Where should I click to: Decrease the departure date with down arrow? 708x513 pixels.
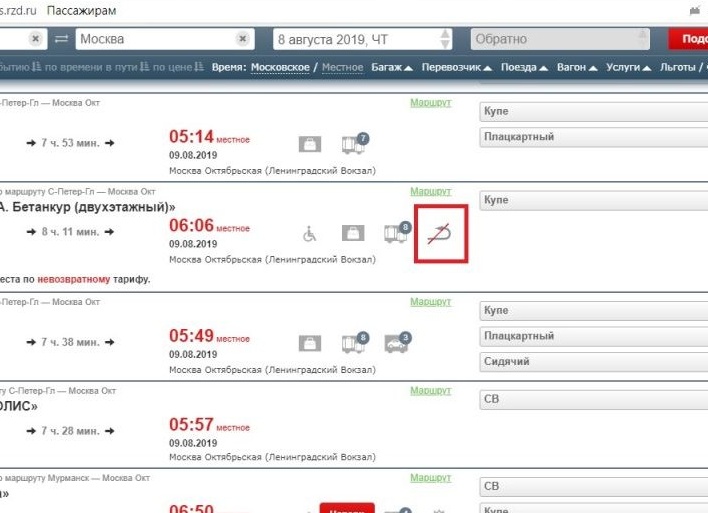point(445,44)
